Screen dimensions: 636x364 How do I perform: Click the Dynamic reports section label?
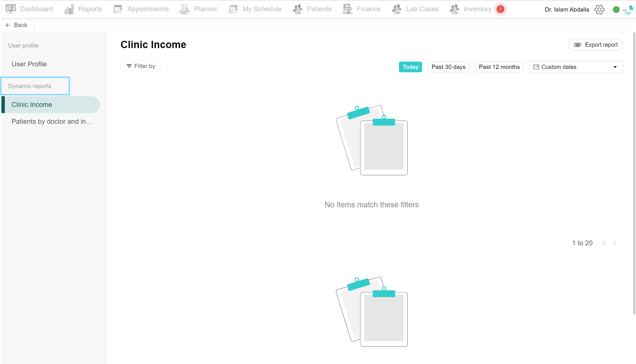(30, 86)
